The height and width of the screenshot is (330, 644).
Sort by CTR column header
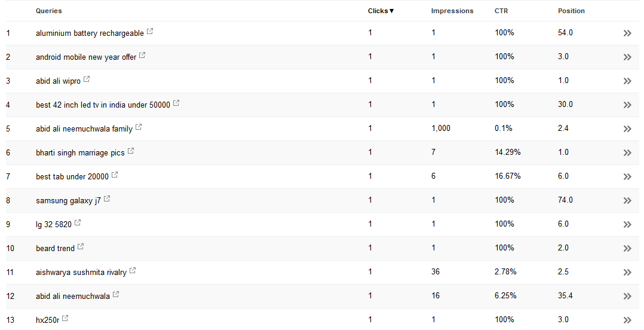coord(501,11)
